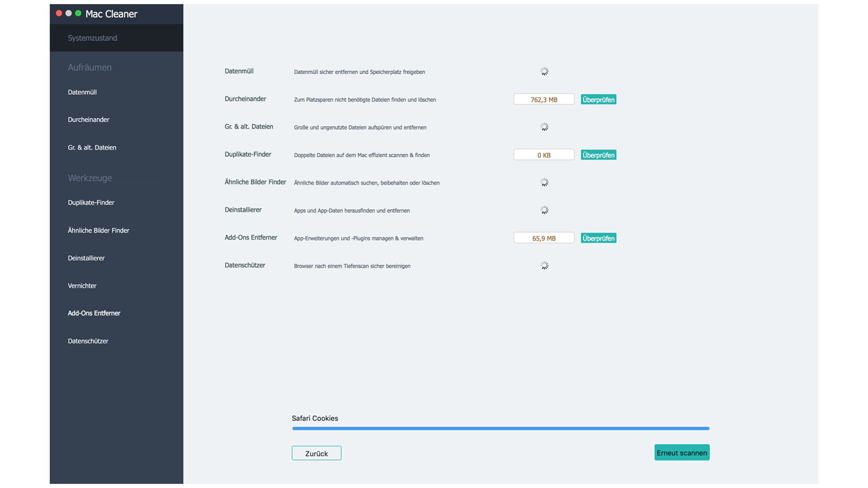The width and height of the screenshot is (868, 488).
Task: Open Systemzustand in the sidebar
Action: coord(92,38)
